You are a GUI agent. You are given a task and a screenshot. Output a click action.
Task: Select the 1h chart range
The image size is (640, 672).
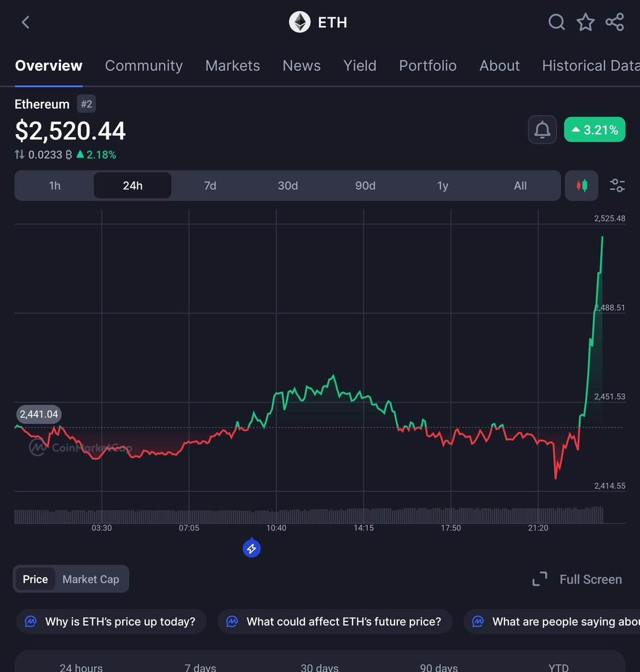[54, 185]
